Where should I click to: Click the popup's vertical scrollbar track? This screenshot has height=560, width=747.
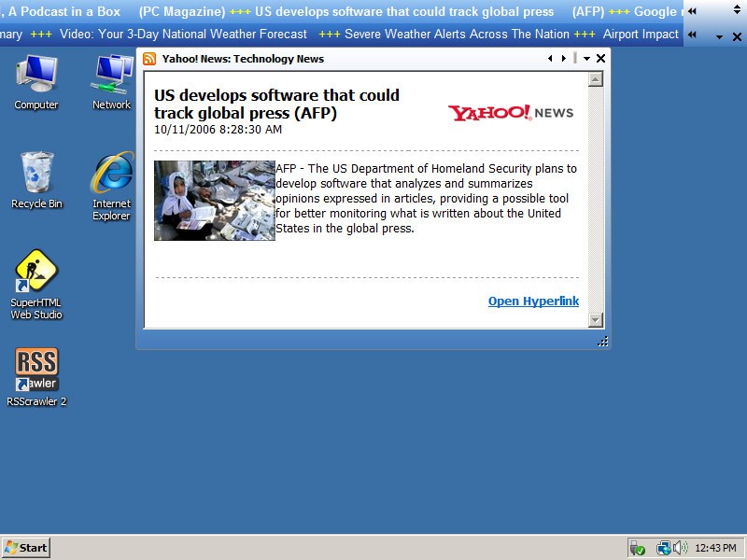596,200
